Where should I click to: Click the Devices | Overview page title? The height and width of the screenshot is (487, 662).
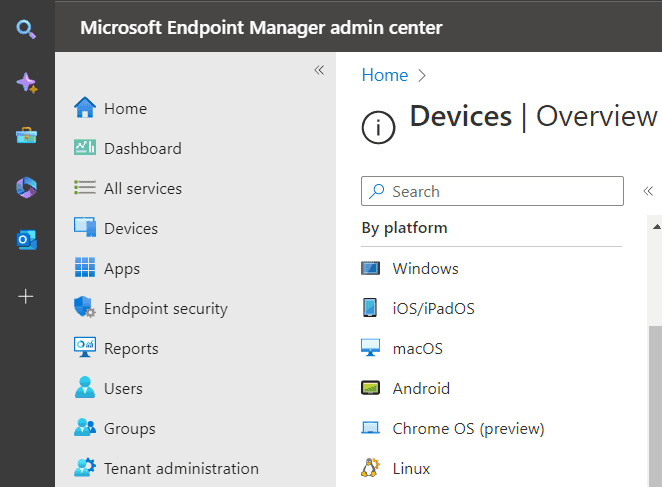pos(533,116)
